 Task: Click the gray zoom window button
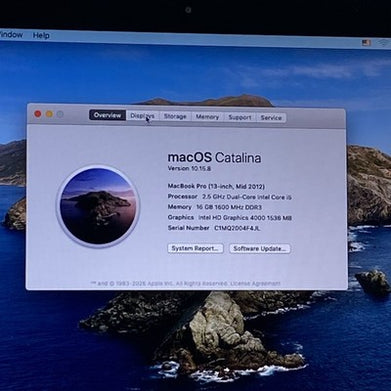pos(60,114)
